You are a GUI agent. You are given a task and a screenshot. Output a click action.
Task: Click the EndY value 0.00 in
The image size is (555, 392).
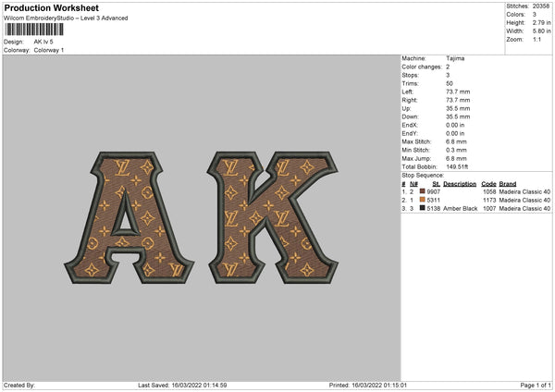point(455,133)
